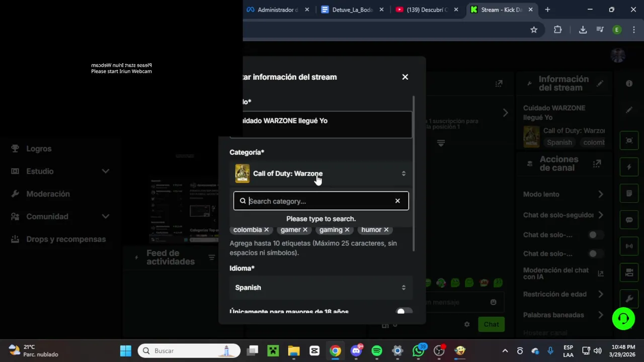
Task: Enable the second Chat de solo toggle
Action: pos(595,254)
